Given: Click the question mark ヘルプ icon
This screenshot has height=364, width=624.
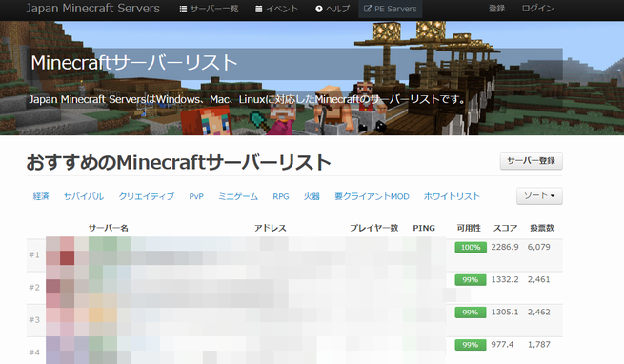Looking at the screenshot, I should pyautogui.click(x=319, y=9).
